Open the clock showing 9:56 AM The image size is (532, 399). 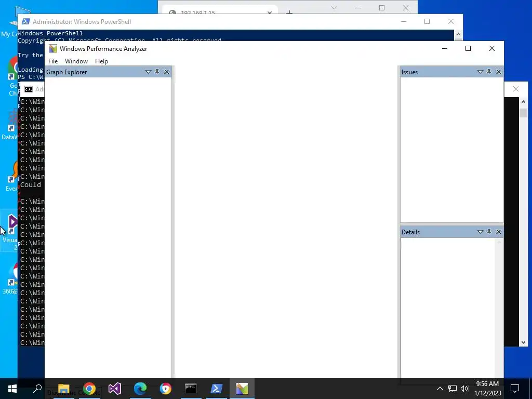pos(487,389)
